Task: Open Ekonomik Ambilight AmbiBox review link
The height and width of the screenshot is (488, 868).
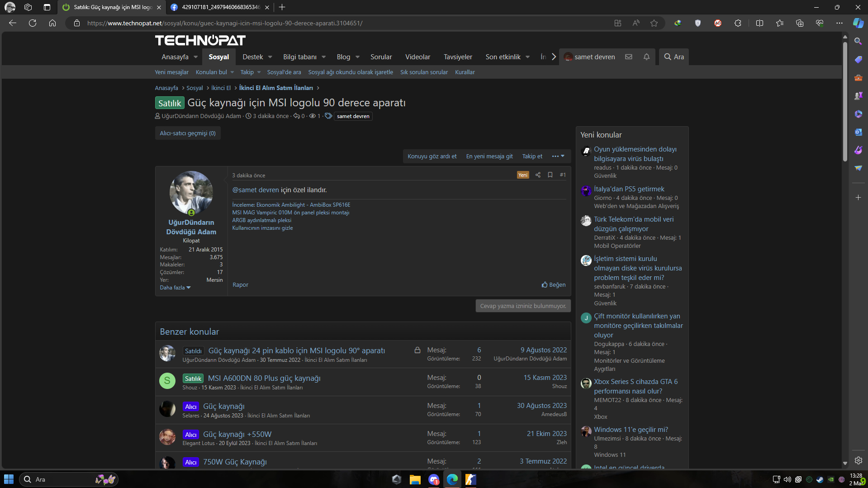Action: click(291, 205)
